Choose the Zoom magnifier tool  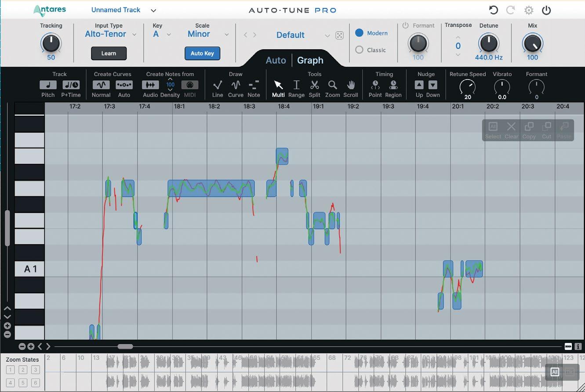tap(333, 85)
